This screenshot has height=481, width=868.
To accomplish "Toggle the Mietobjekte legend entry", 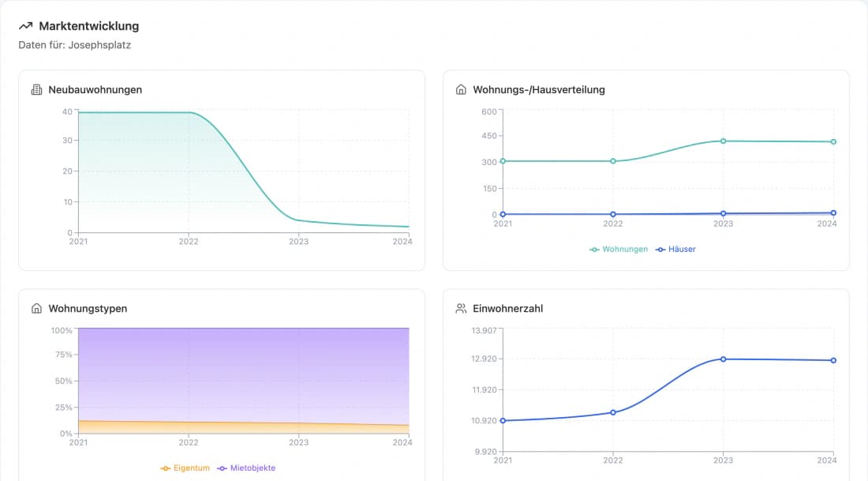I will click(246, 468).
